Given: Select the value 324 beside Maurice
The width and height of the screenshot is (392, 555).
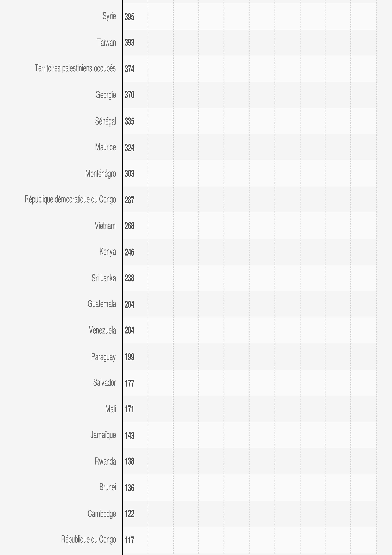Looking at the screenshot, I should coord(129,148).
